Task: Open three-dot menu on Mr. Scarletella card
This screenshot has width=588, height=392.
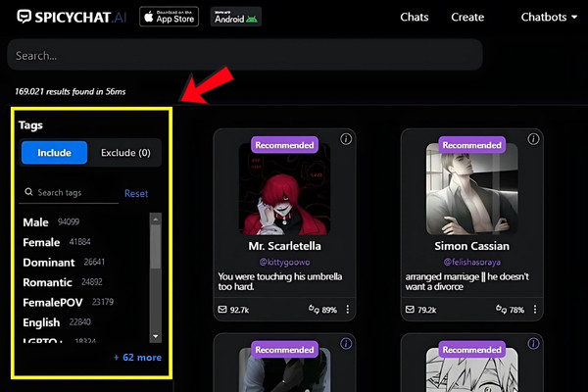Action: (347, 311)
